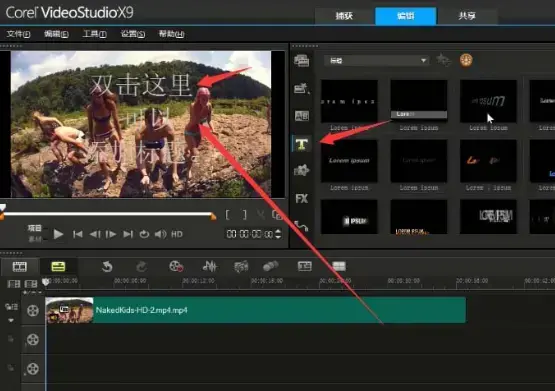Expand the title category dropdown
Viewport: 555px width, 391px height.
click(x=377, y=61)
